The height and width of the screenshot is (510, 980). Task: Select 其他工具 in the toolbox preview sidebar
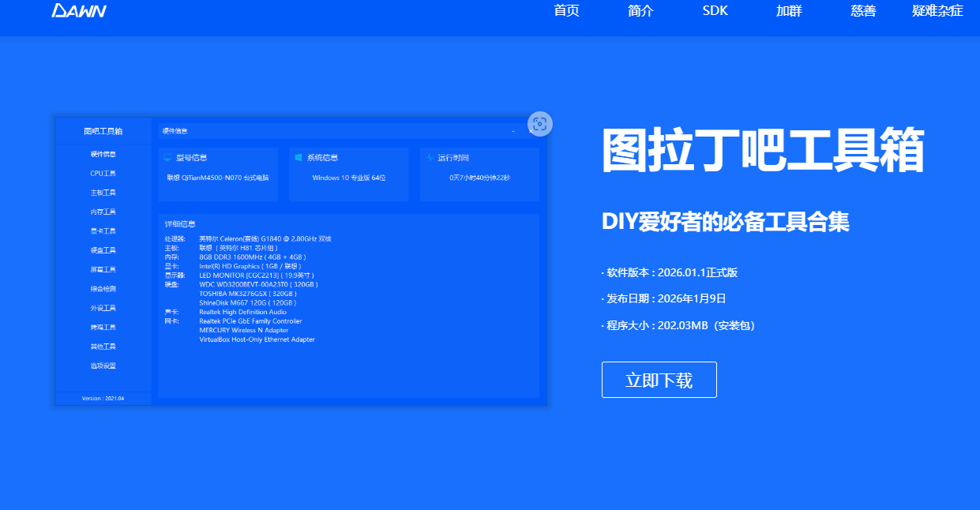click(103, 347)
